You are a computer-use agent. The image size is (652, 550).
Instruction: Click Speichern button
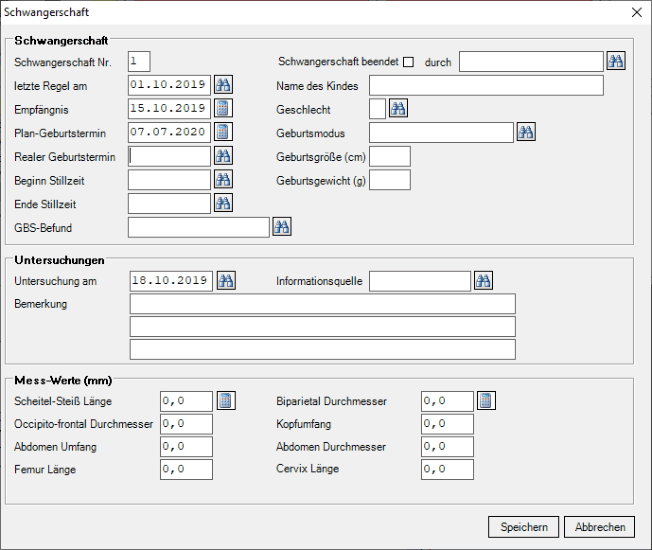pos(524,527)
